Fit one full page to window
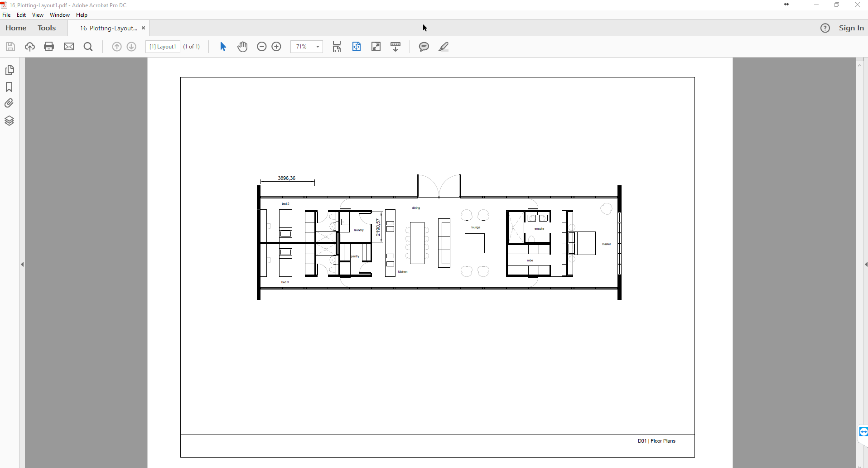Image resolution: width=868 pixels, height=468 pixels. point(357,47)
